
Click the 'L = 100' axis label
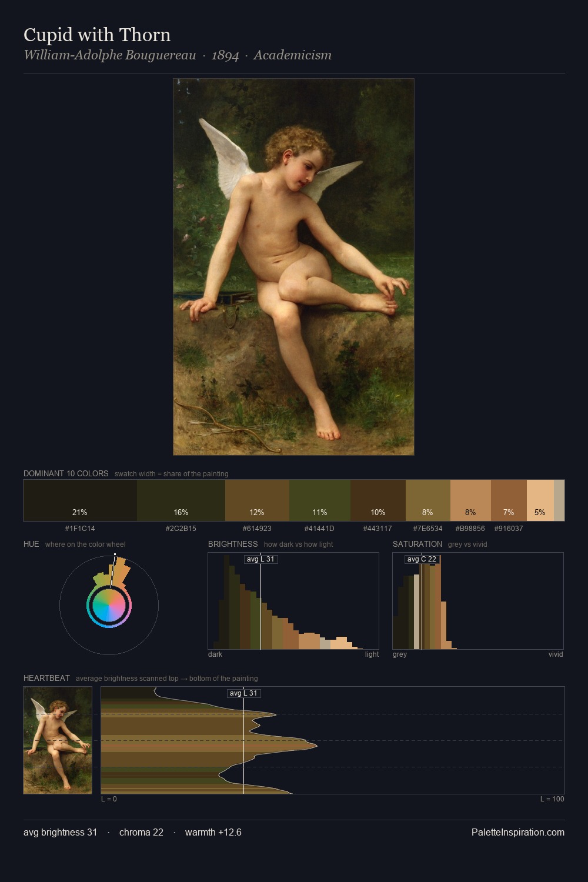pos(552,799)
